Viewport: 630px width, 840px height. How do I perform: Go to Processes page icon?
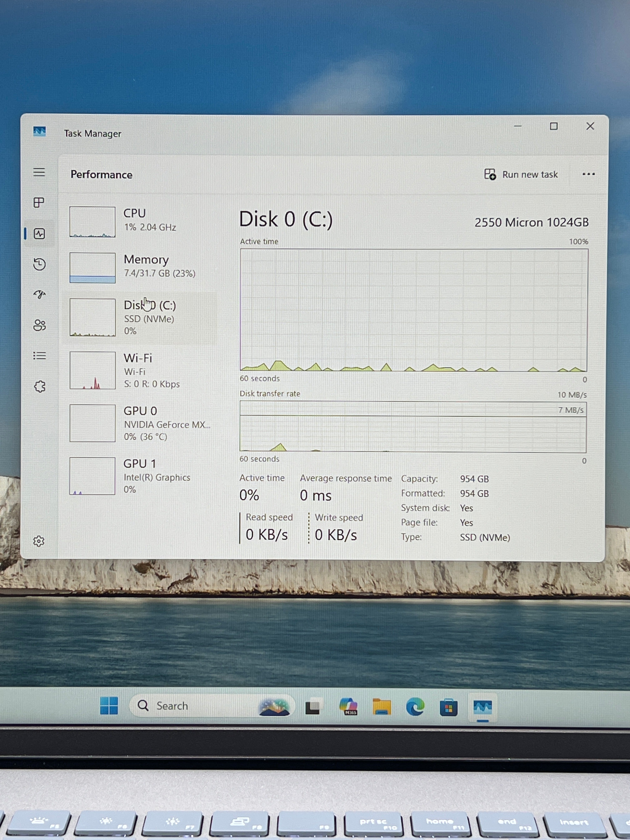[x=39, y=202]
